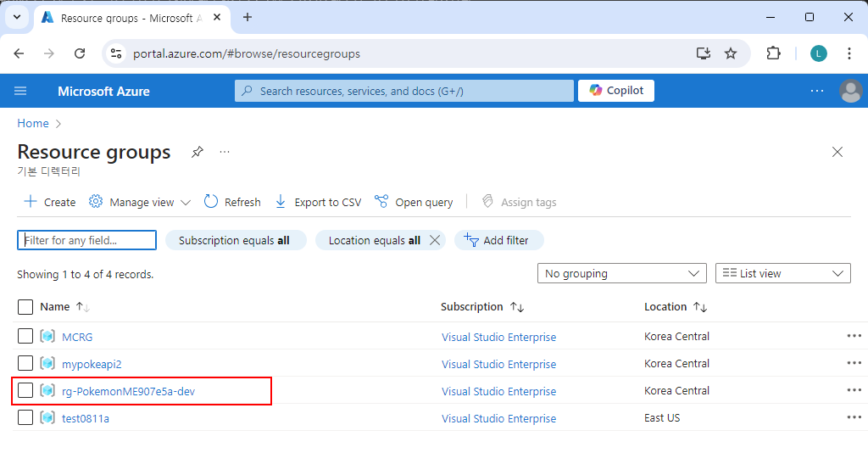Sort by the Location column
This screenshot has width=868, height=464.
pos(676,307)
